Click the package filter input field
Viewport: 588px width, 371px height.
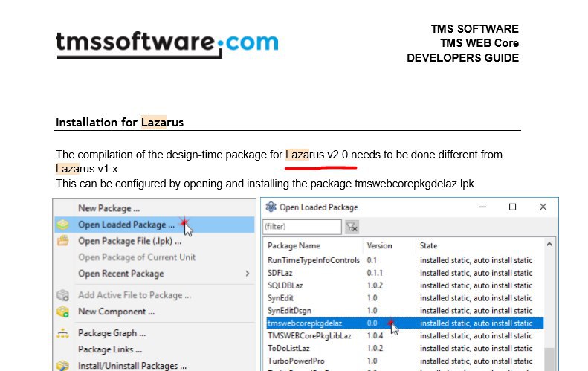[302, 227]
